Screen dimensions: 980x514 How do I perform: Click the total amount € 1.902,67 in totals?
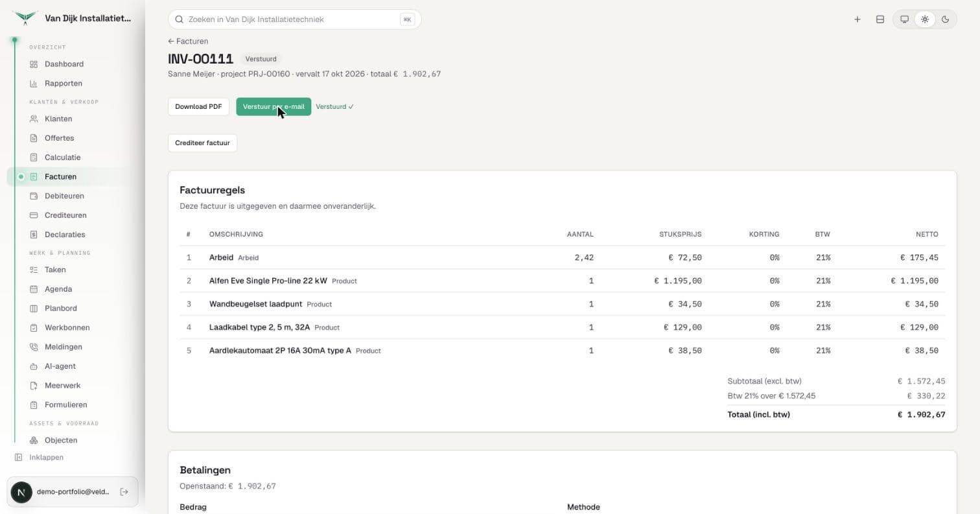pos(921,415)
